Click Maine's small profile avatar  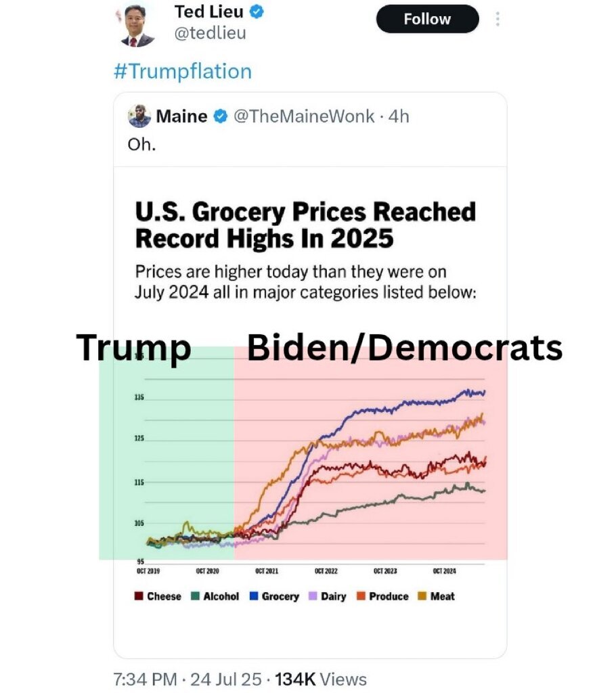tap(139, 116)
